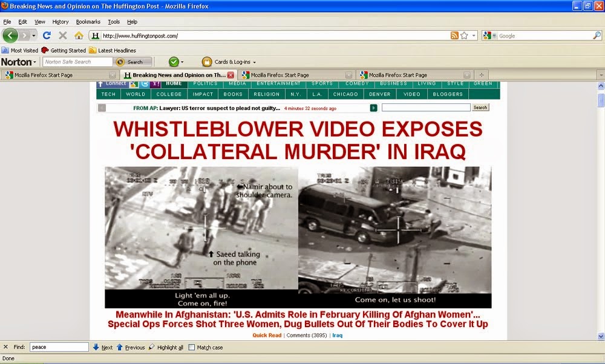Go to the BLOGGERS section
The height and width of the screenshot is (364, 605).
coord(448,94)
